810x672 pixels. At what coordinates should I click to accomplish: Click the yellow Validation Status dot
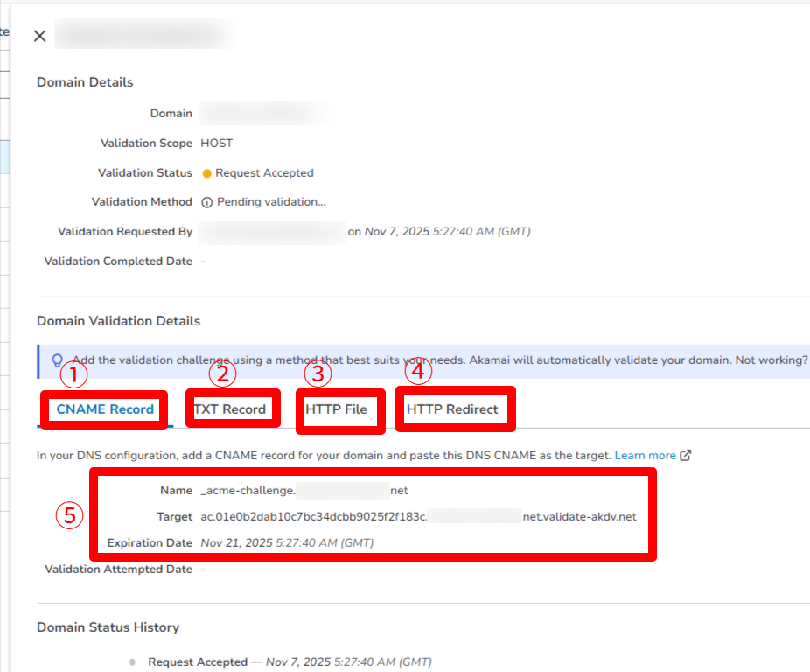pyautogui.click(x=206, y=173)
